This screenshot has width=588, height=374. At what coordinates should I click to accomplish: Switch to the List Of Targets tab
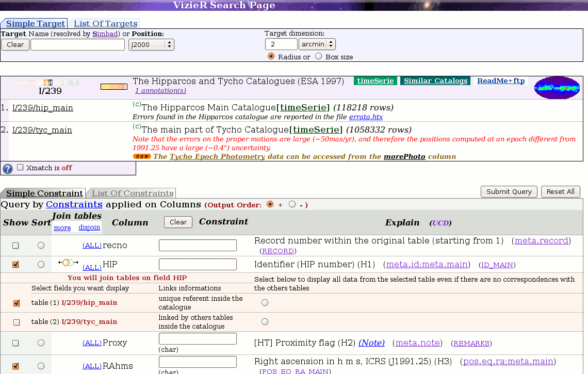click(x=105, y=24)
